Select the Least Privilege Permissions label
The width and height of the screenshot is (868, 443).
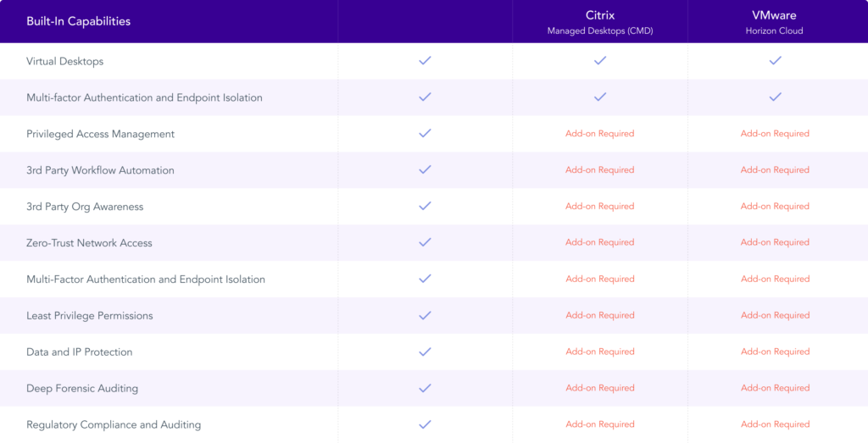[90, 316]
